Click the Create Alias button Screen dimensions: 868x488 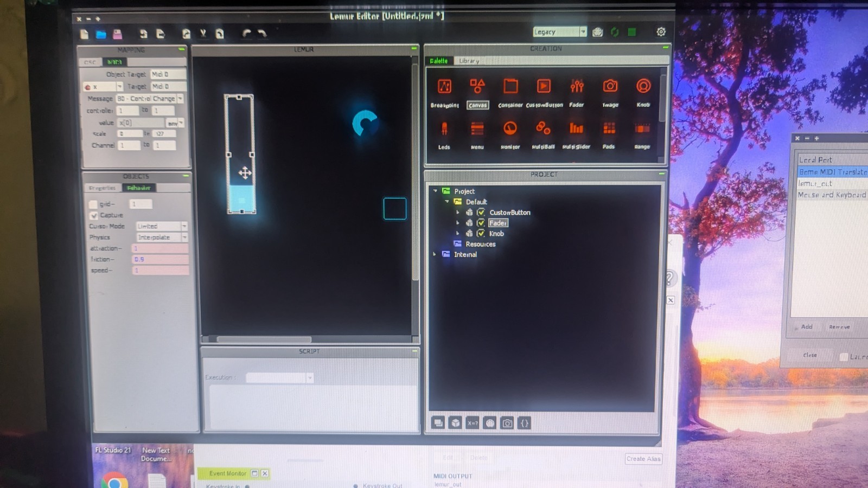643,459
